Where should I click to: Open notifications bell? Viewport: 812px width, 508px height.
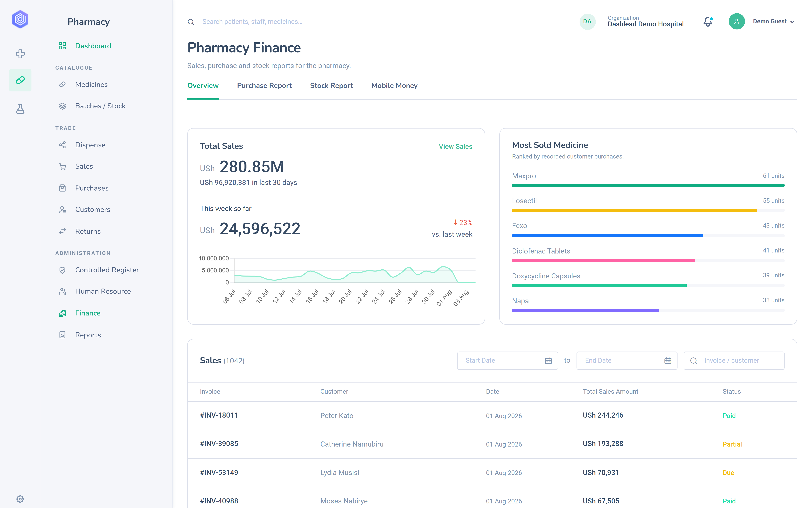point(708,22)
